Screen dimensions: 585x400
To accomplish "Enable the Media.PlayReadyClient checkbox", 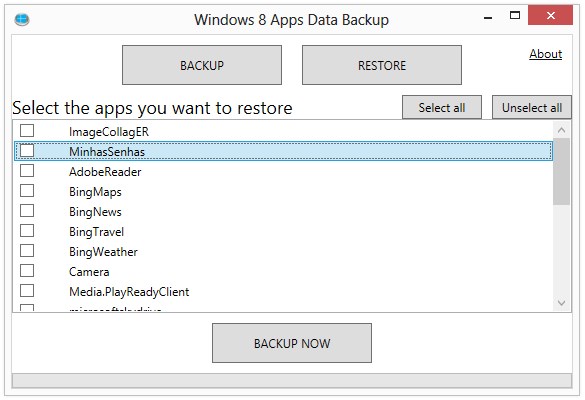I will coord(27,290).
